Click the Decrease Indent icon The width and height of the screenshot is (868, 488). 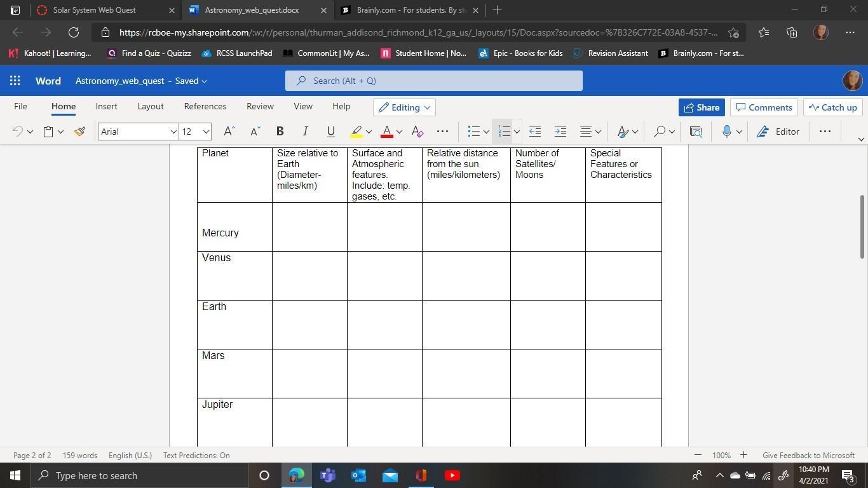pyautogui.click(x=535, y=132)
